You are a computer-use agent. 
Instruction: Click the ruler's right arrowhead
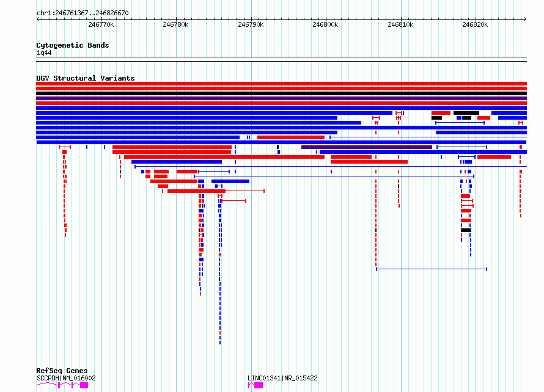click(525, 19)
